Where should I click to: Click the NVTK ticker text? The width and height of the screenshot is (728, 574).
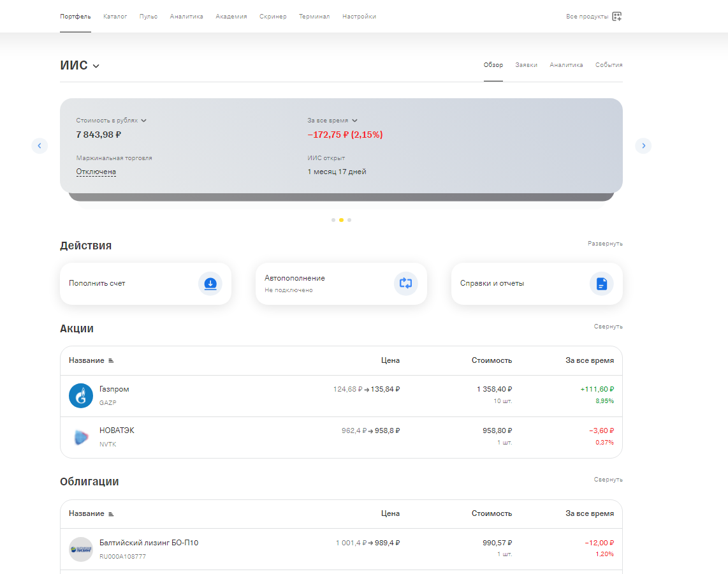[108, 445]
